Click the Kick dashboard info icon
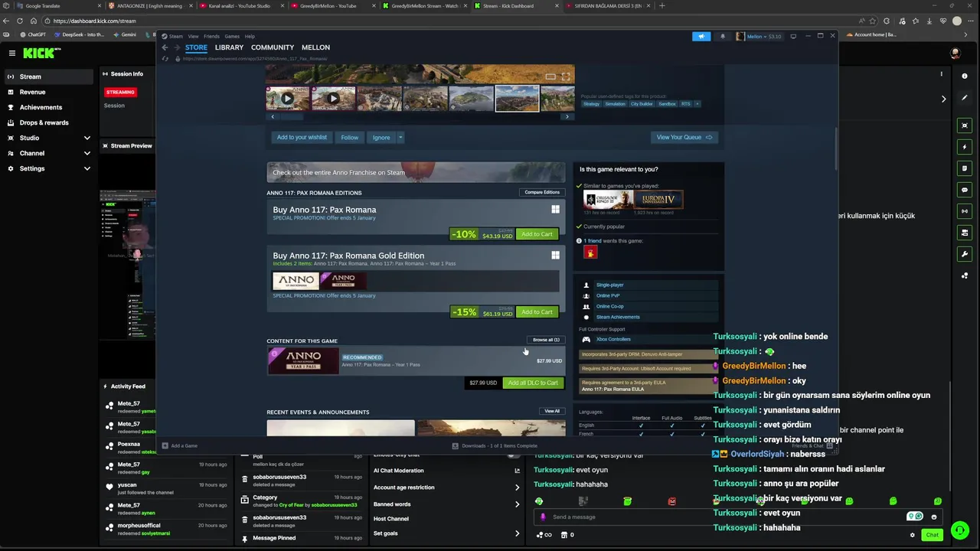980x551 pixels. [x=965, y=76]
